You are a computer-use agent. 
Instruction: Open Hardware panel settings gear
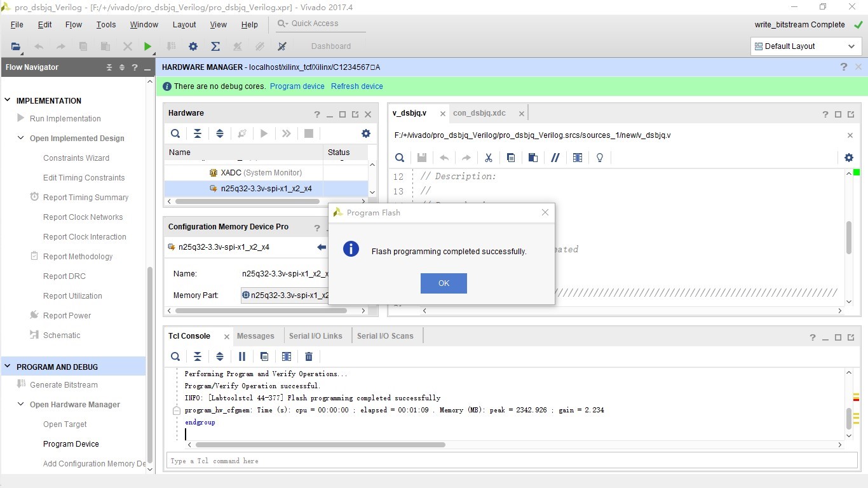click(x=366, y=133)
